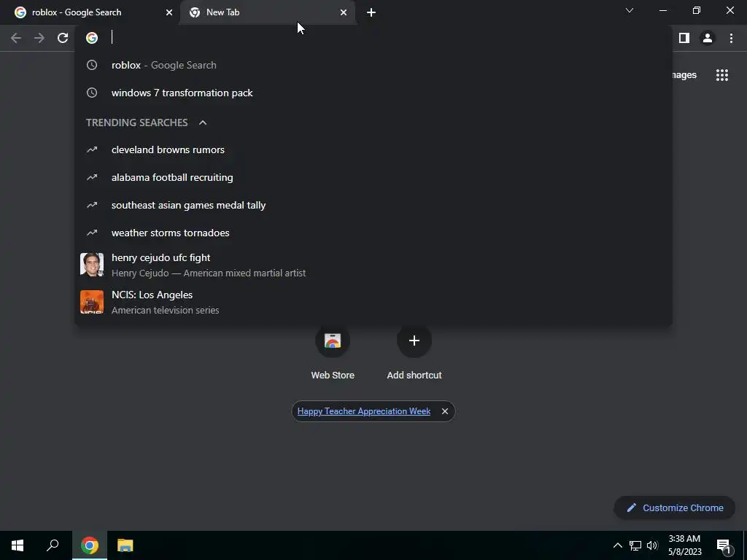Choose henry cejudo ufc fight suggestion
Screen dimensions: 747x560
tap(373, 265)
